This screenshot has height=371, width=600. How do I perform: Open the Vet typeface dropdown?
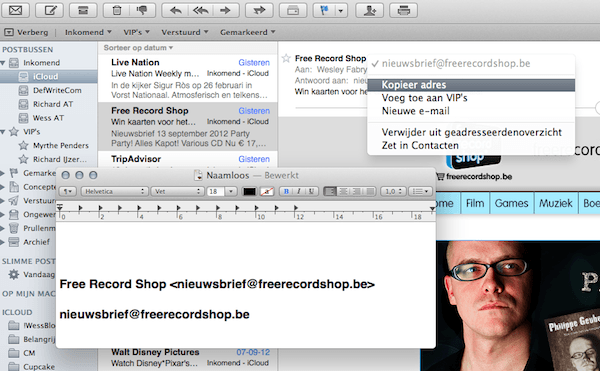[x=177, y=191]
